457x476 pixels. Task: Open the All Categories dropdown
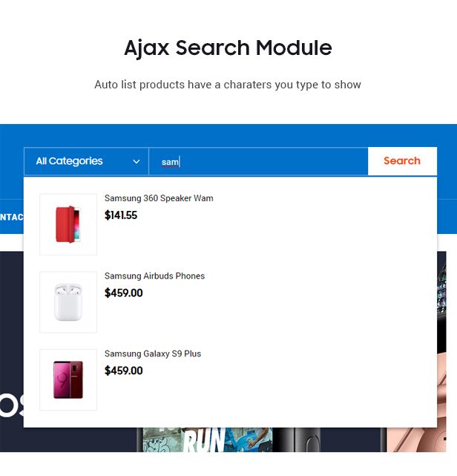[x=86, y=161]
